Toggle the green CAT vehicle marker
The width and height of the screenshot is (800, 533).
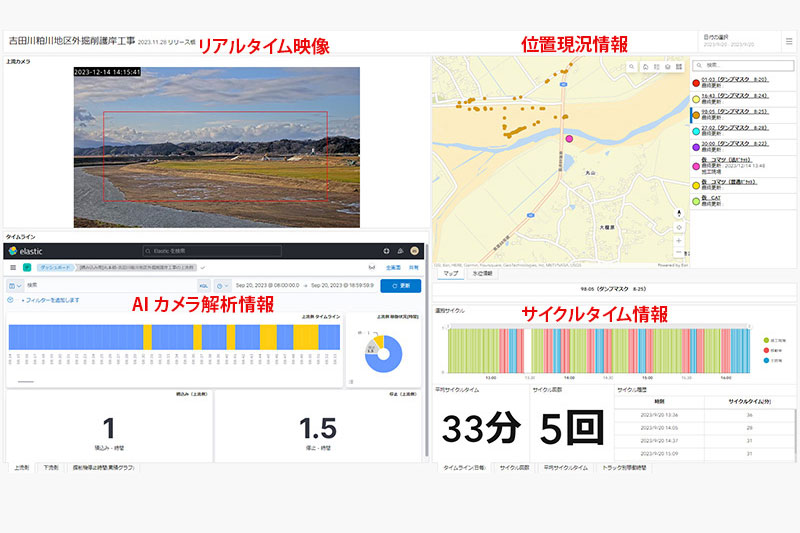tap(695, 202)
